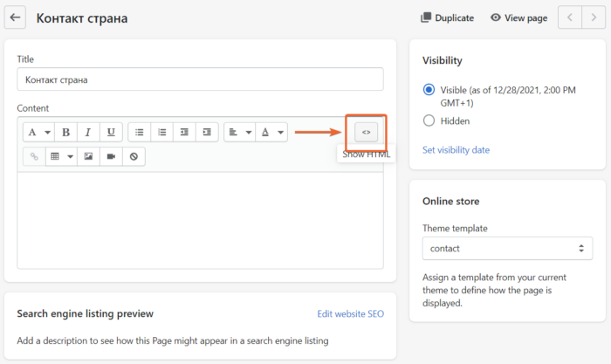Click into the Title input field
Viewport: 611px width, 364px height.
pyautogui.click(x=200, y=79)
